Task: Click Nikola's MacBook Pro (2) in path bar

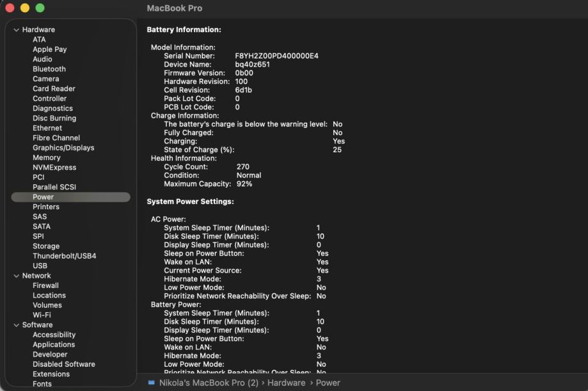Action: click(x=209, y=383)
